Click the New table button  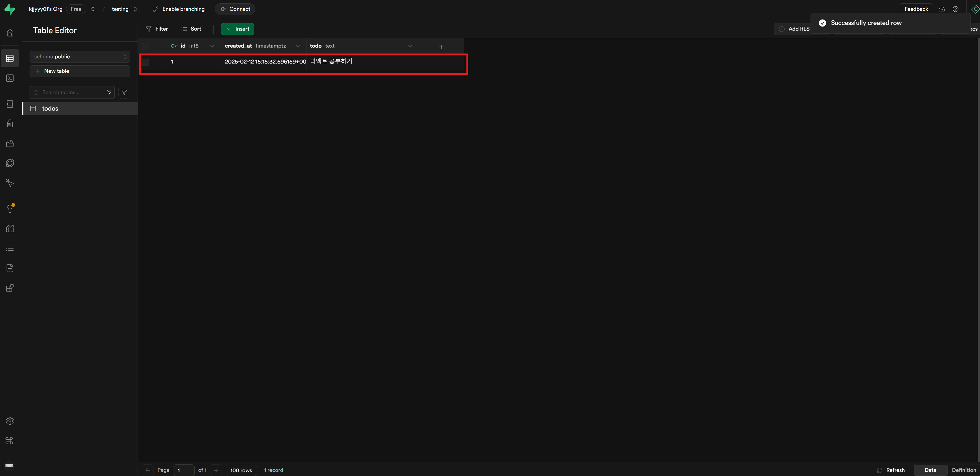point(80,71)
